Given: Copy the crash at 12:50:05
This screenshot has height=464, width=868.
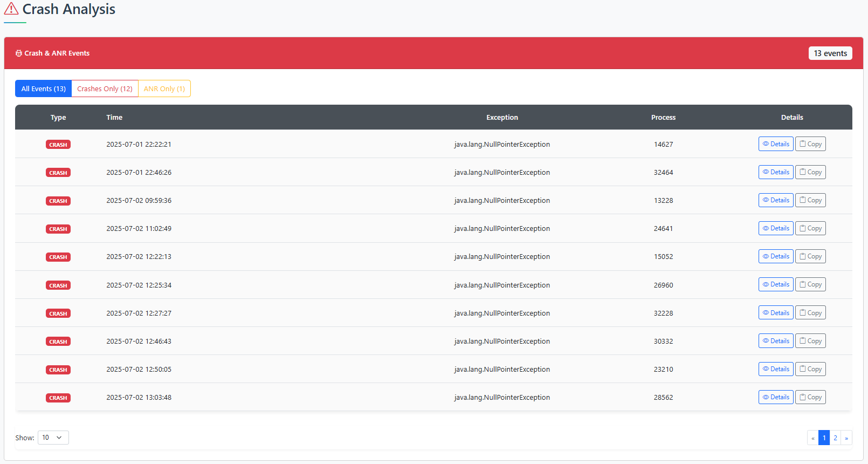Looking at the screenshot, I should pyautogui.click(x=810, y=369).
